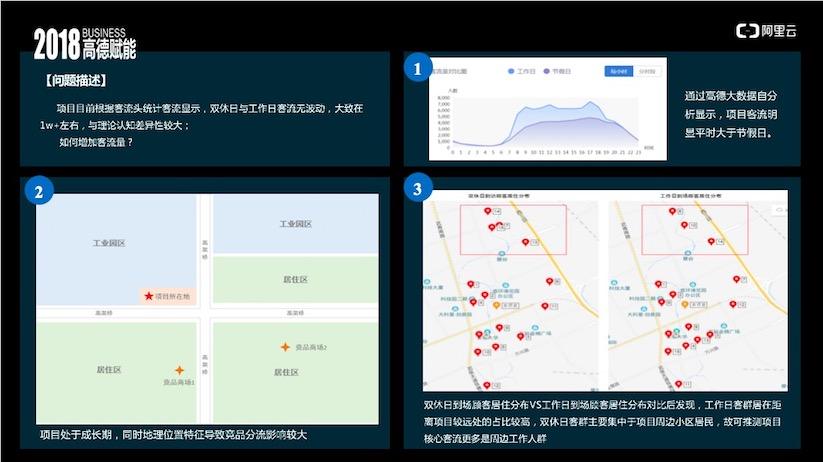Viewport: 823px width, 462px height.
Task: Click the text 通过高德大数据自分析显示
Action: point(730,105)
